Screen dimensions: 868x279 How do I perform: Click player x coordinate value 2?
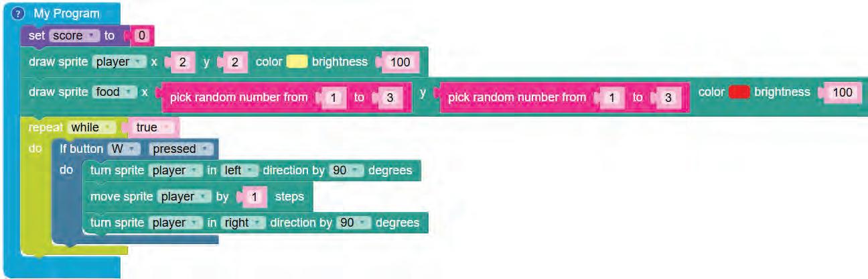(182, 62)
